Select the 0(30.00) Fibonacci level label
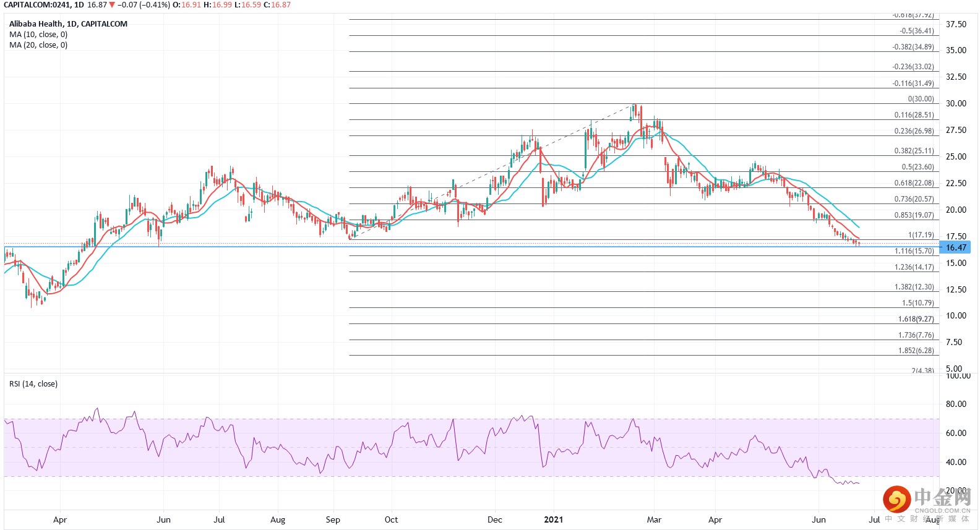980x530 pixels. coord(921,99)
